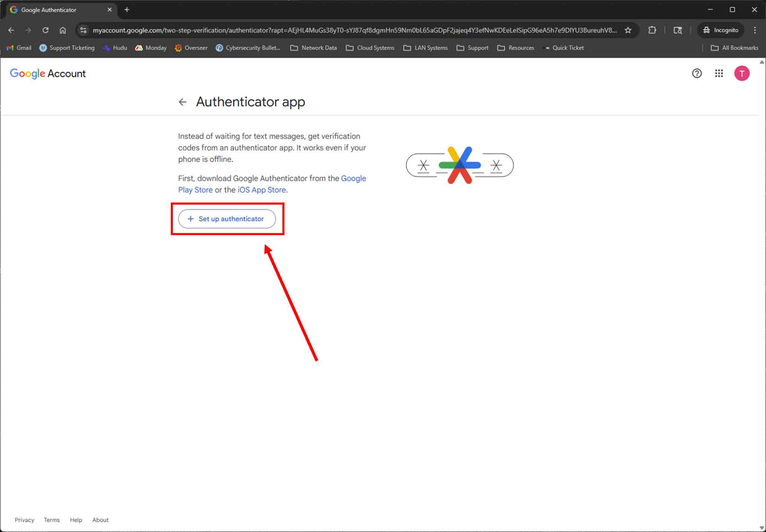Image resolution: width=766 pixels, height=532 pixels.
Task: Open the Extensions puzzle icon
Action: [x=652, y=30]
